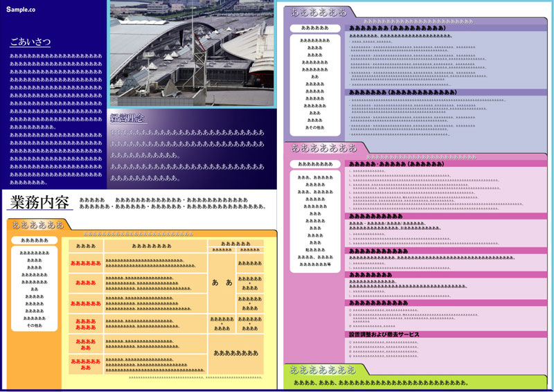The height and width of the screenshot is (392, 554).
Task: Click the first purple bold header bar
Action: pos(446,28)
